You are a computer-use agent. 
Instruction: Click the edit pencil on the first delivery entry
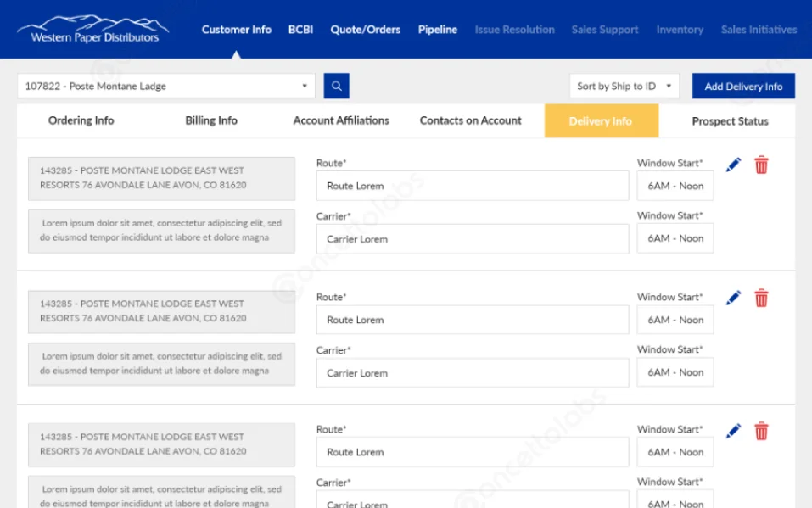(733, 165)
